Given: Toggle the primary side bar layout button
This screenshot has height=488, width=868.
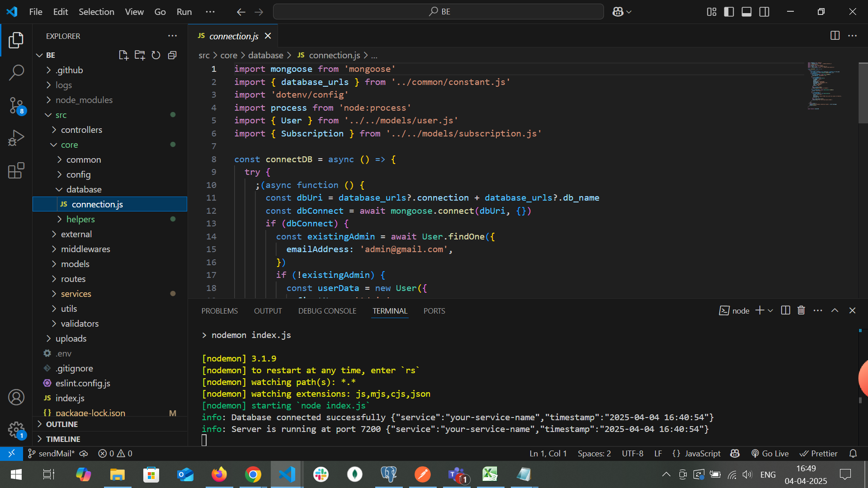Looking at the screenshot, I should click(x=729, y=12).
